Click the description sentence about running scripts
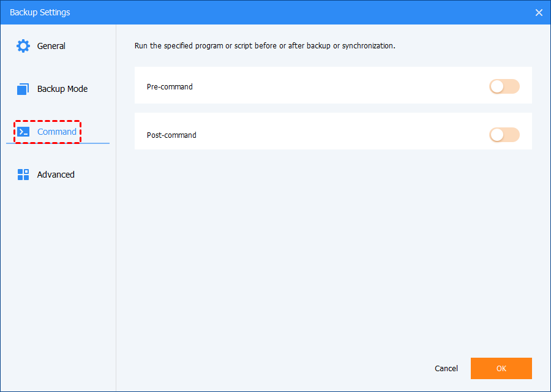Image resolution: width=551 pixels, height=392 pixels. click(x=264, y=46)
